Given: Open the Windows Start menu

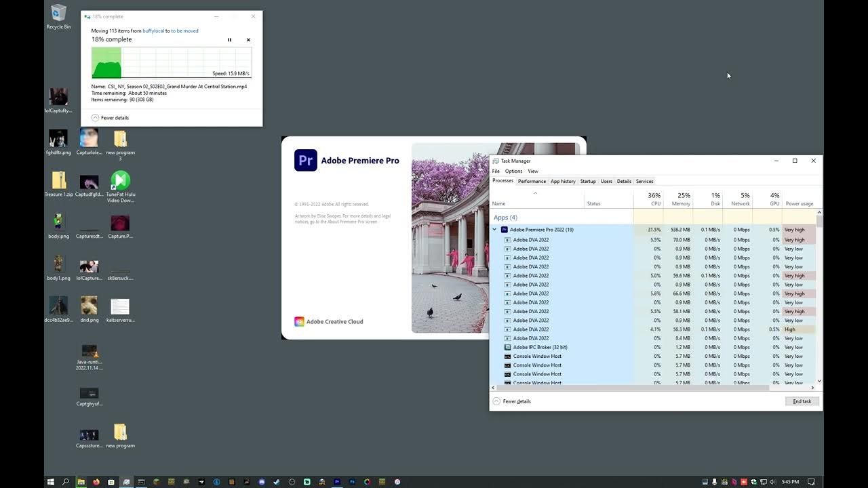Looking at the screenshot, I should [x=50, y=482].
